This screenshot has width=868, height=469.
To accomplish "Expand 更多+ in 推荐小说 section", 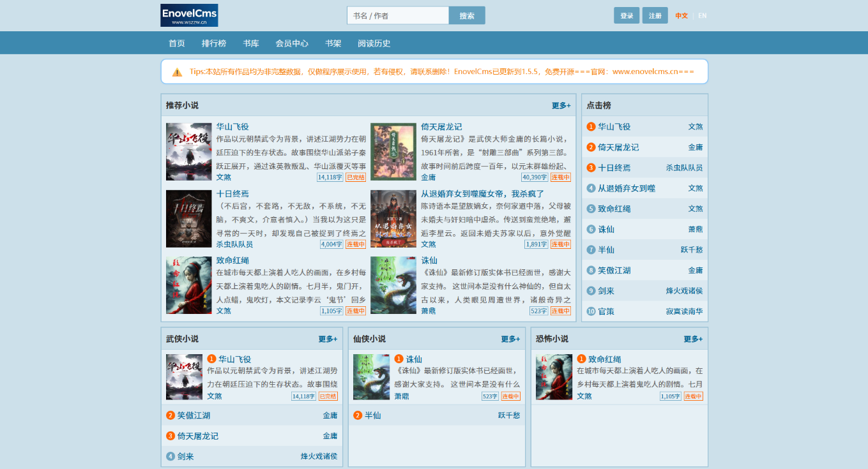I will [x=561, y=105].
